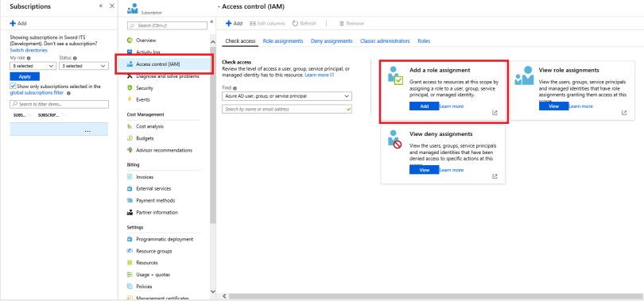Click the menu scrollbar up arrow

point(213,42)
